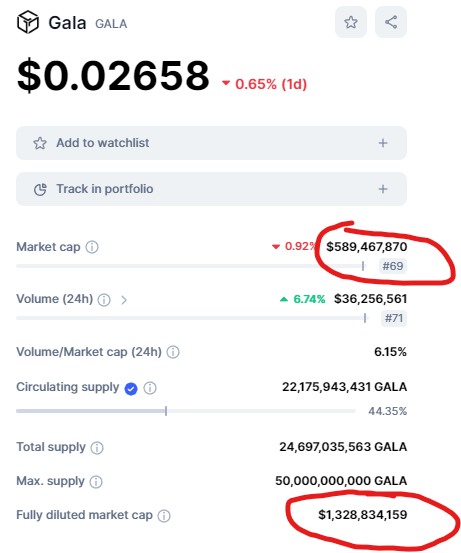The width and height of the screenshot is (461, 553).
Task: Click the $589,467,870 market cap value
Action: 366,247
